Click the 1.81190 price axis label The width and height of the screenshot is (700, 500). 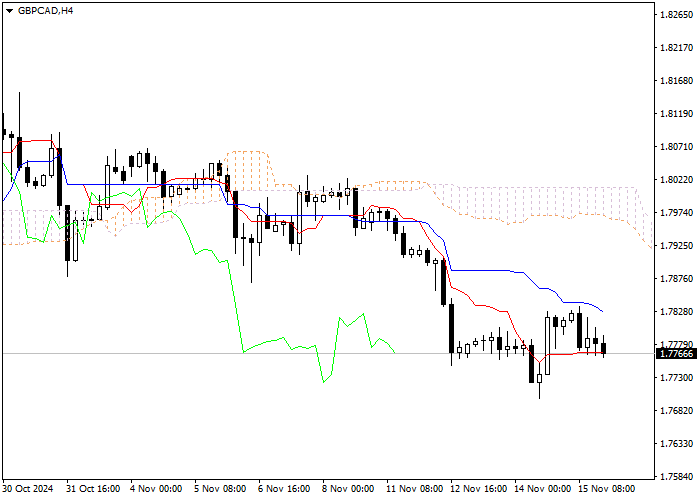676,114
